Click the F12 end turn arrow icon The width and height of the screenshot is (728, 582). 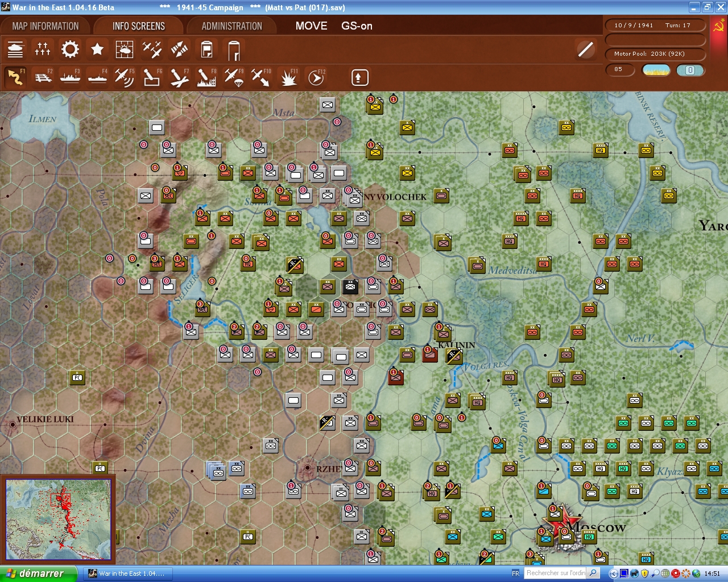point(316,77)
